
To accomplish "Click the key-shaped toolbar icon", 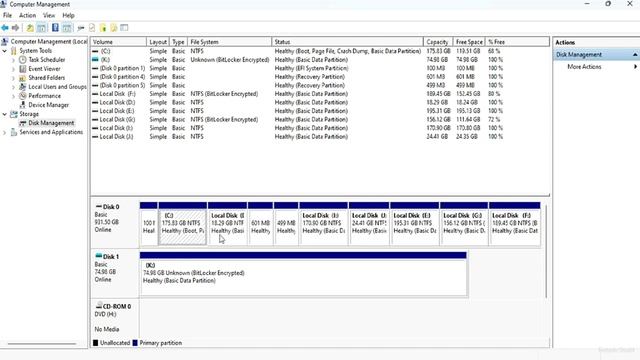I will coord(81,28).
